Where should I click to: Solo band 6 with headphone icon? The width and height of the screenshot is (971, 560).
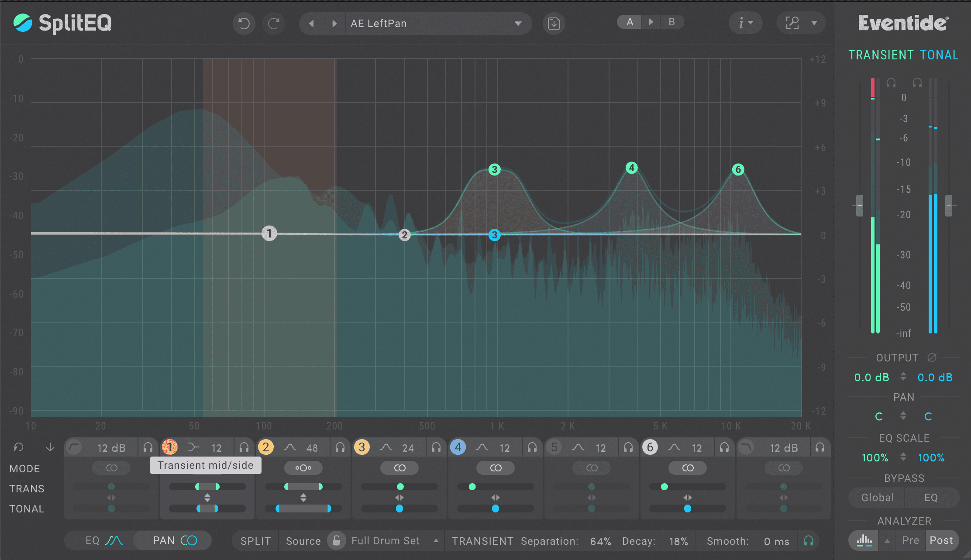(724, 447)
